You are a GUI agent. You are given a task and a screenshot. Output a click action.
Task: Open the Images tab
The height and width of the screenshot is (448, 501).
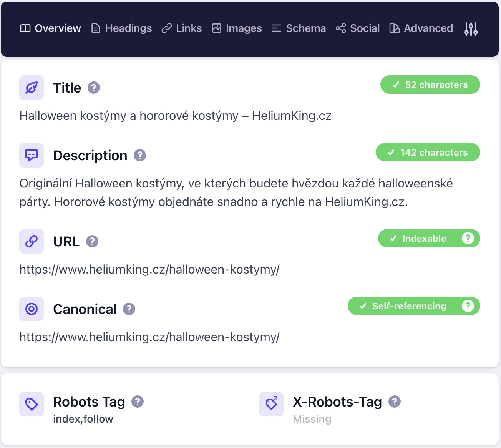point(237,28)
